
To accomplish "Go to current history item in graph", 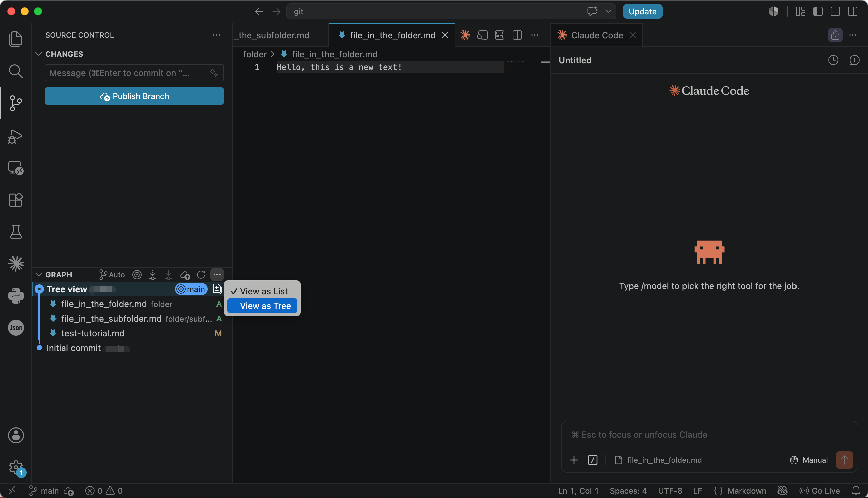I will tap(137, 275).
